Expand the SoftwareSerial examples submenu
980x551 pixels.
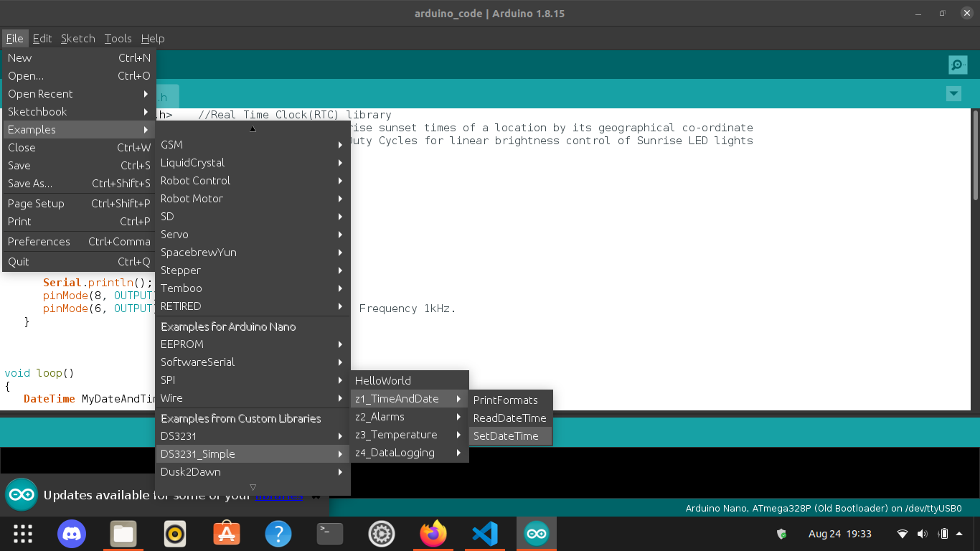click(x=253, y=362)
